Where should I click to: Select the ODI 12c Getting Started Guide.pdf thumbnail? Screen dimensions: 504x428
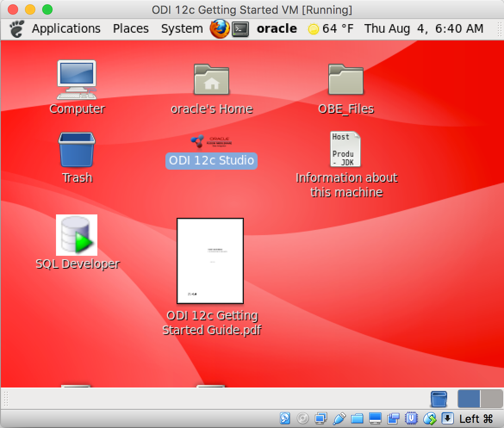click(x=210, y=261)
